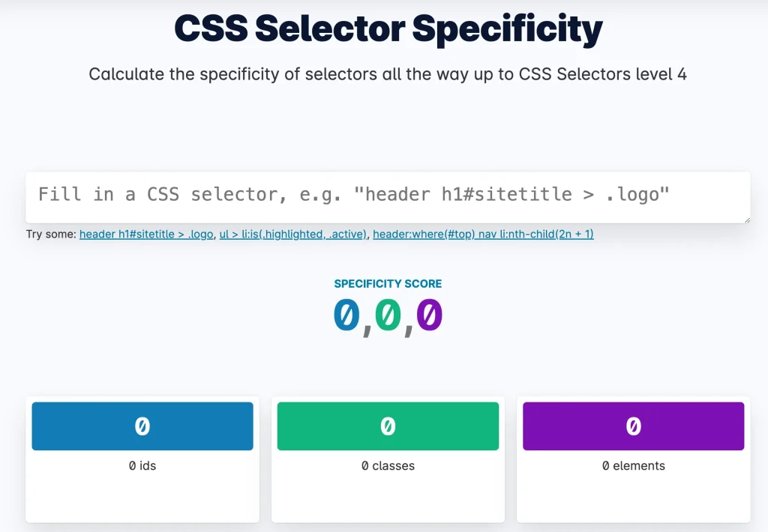Select the blue first digit of the specificity score
The image size is (768, 532).
click(344, 315)
